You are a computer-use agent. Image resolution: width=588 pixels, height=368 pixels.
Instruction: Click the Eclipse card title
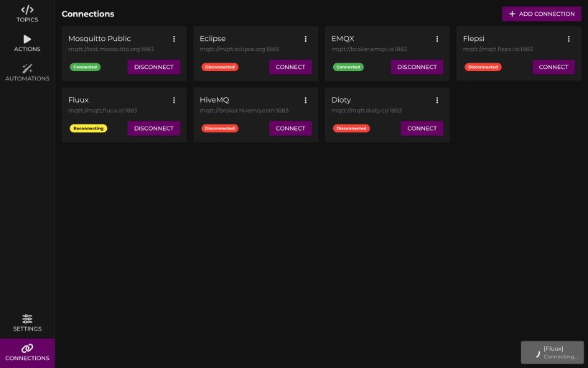tap(213, 39)
